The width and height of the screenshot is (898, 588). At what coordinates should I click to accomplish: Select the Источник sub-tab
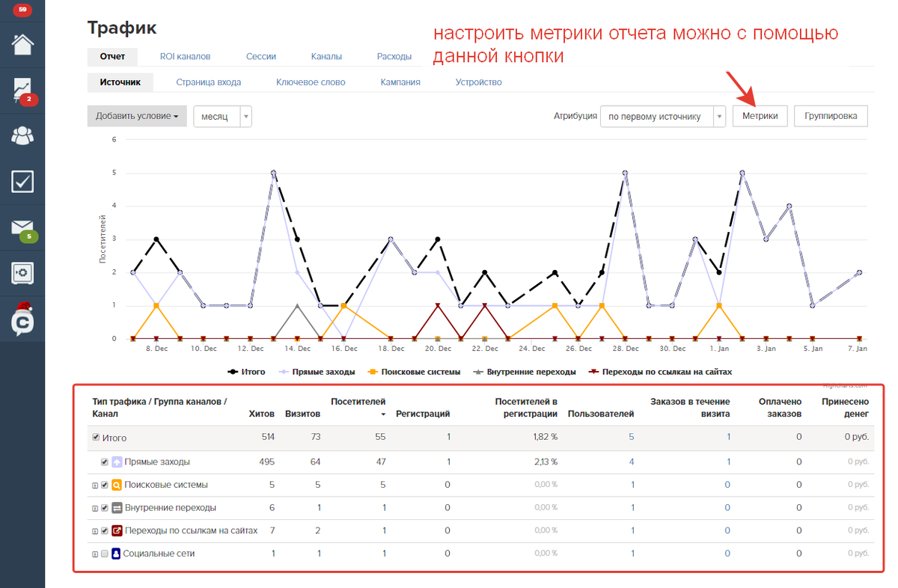tap(120, 82)
